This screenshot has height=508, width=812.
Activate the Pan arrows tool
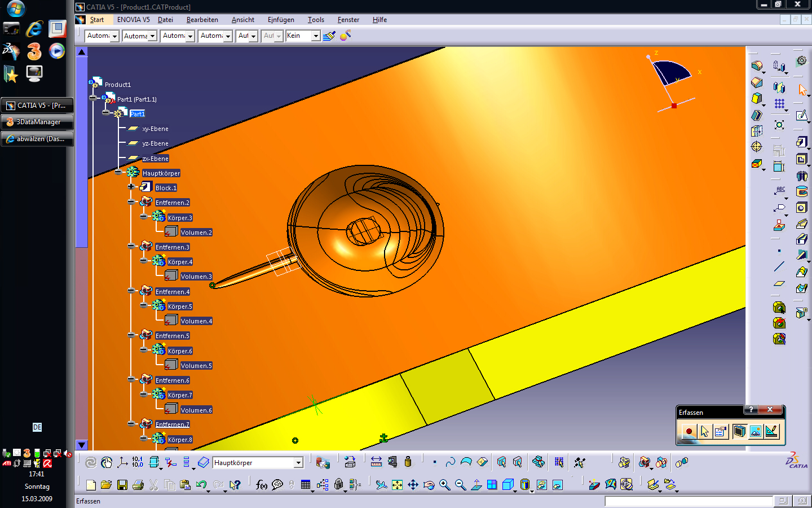point(413,485)
